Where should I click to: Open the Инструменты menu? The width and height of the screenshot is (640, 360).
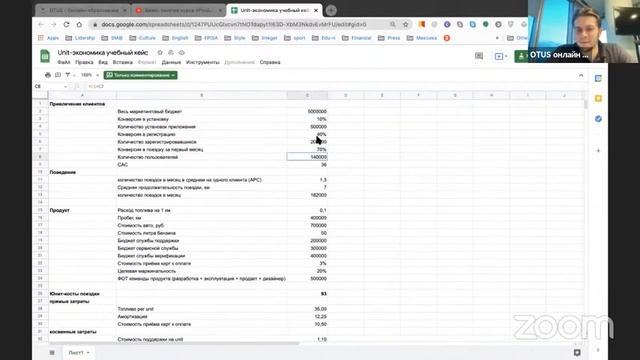coord(202,62)
